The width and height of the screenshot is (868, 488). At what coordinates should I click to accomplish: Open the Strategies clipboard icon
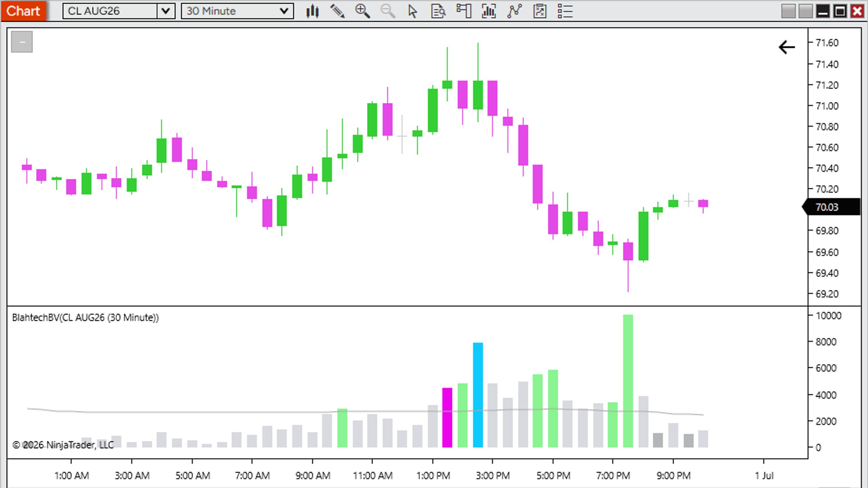pyautogui.click(x=540, y=11)
